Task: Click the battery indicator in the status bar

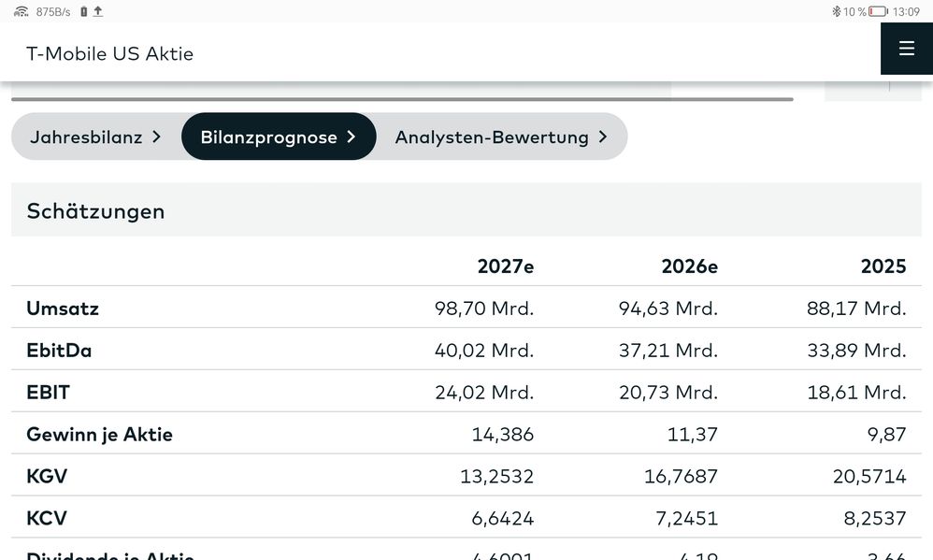Action: coord(878,11)
